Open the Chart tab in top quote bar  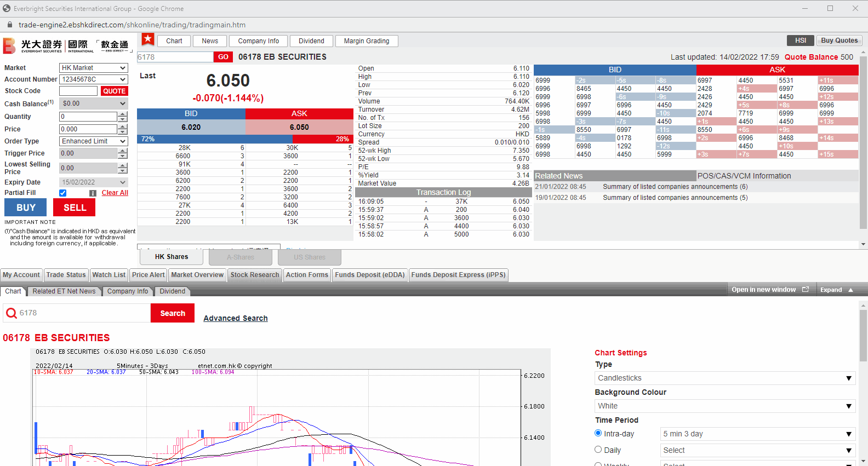pyautogui.click(x=174, y=41)
